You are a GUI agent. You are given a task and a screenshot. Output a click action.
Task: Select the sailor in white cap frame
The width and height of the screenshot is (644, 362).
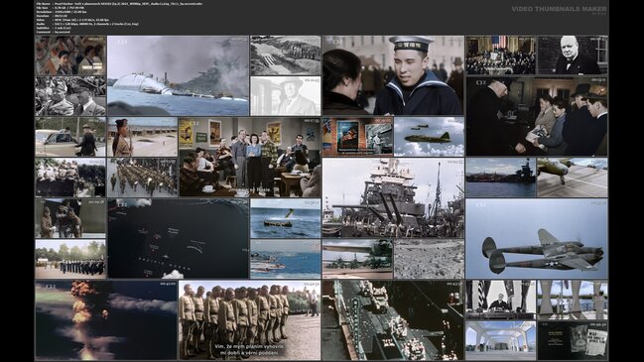(x=394, y=75)
